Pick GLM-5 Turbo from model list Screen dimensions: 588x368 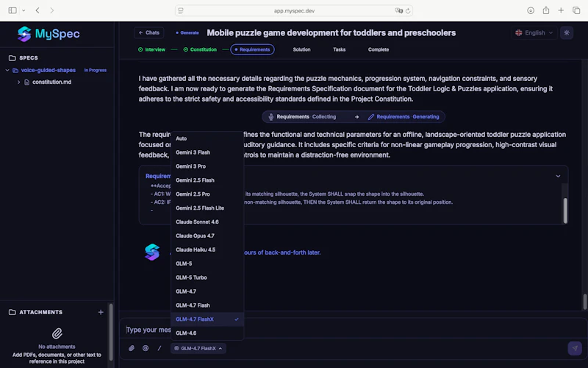tap(207, 277)
